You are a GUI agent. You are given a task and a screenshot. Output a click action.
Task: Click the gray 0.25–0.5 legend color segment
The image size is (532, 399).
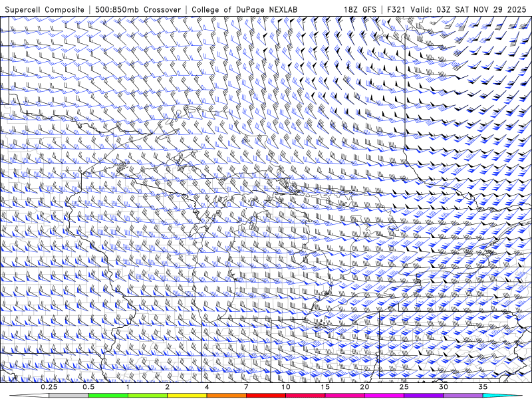pyautogui.click(x=68, y=396)
